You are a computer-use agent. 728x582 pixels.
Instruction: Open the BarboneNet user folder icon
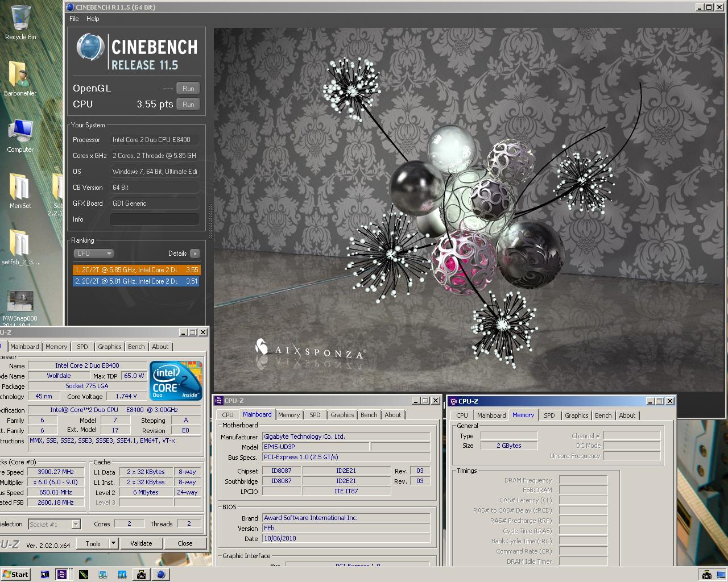pyautogui.click(x=20, y=78)
